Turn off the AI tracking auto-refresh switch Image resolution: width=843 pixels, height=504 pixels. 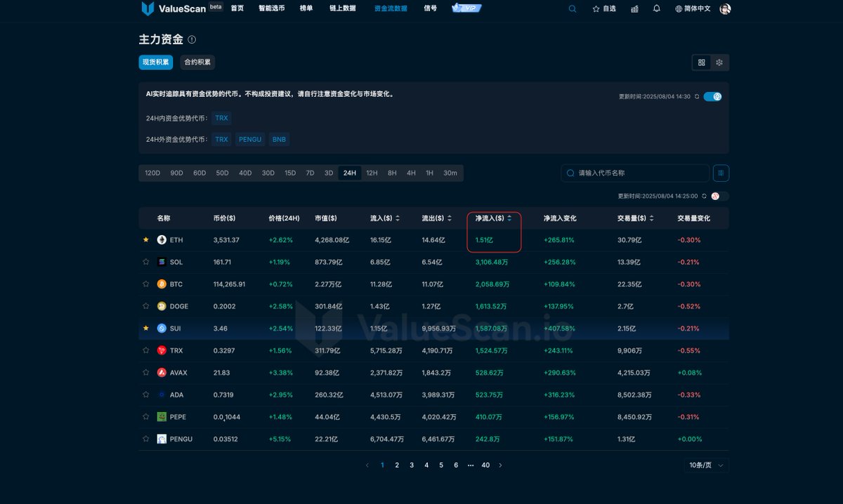[x=712, y=97]
